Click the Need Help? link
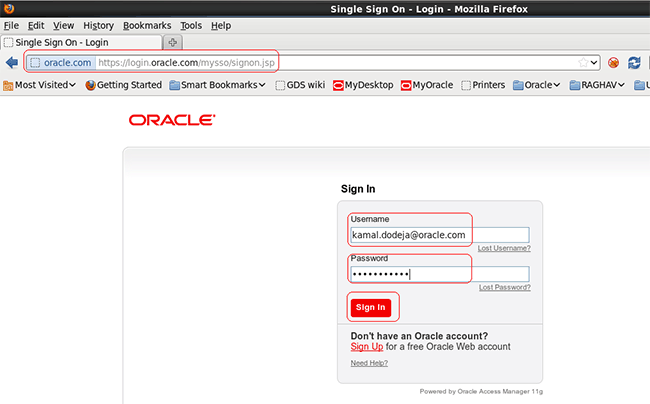The height and width of the screenshot is (404, 650). coord(369,363)
